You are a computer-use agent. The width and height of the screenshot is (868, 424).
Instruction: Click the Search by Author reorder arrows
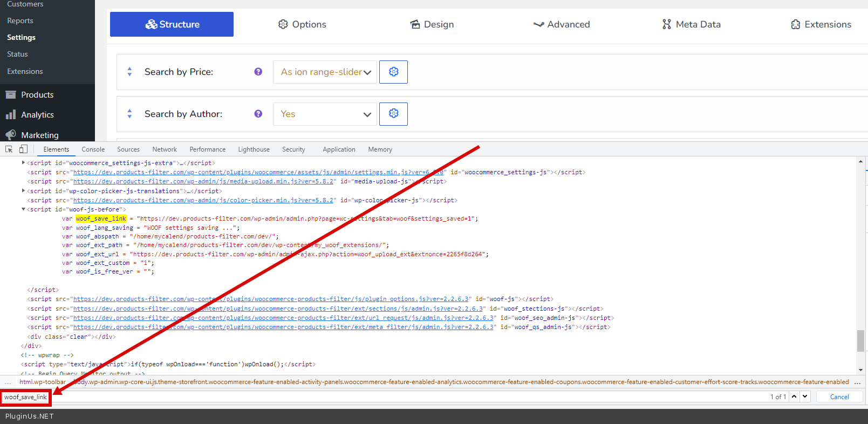(129, 114)
